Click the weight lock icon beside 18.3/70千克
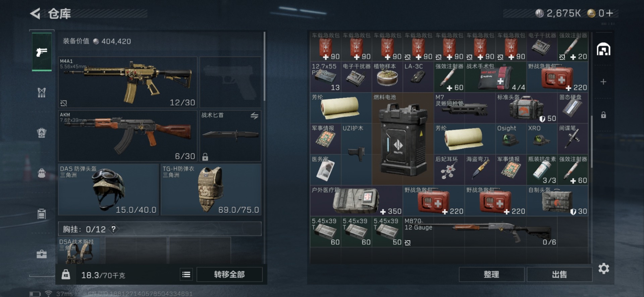This screenshot has height=297, width=644. click(x=66, y=275)
